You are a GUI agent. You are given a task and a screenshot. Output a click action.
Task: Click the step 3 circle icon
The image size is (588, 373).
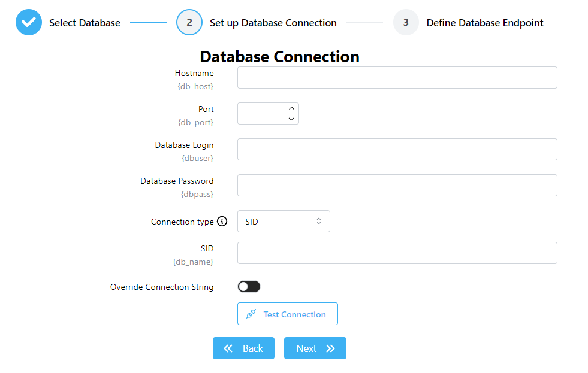tap(406, 23)
